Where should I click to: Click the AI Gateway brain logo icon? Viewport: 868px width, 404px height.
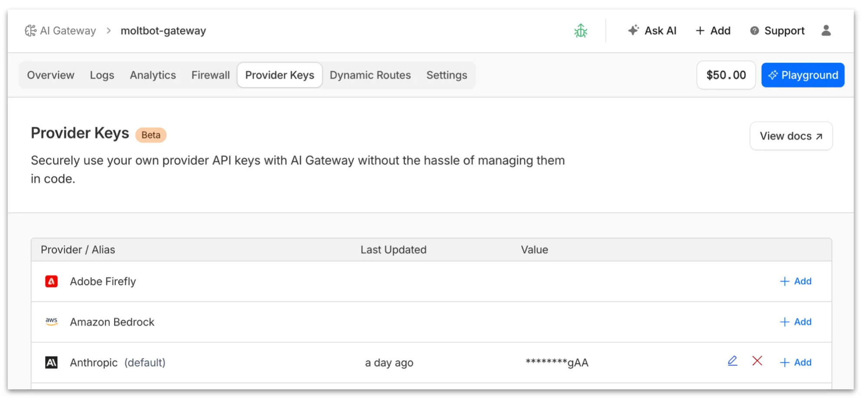[30, 30]
